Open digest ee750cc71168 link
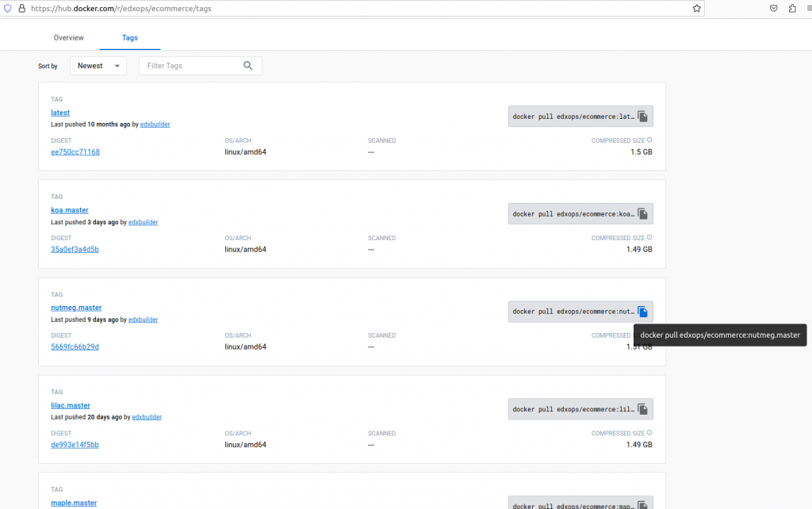 tap(75, 151)
